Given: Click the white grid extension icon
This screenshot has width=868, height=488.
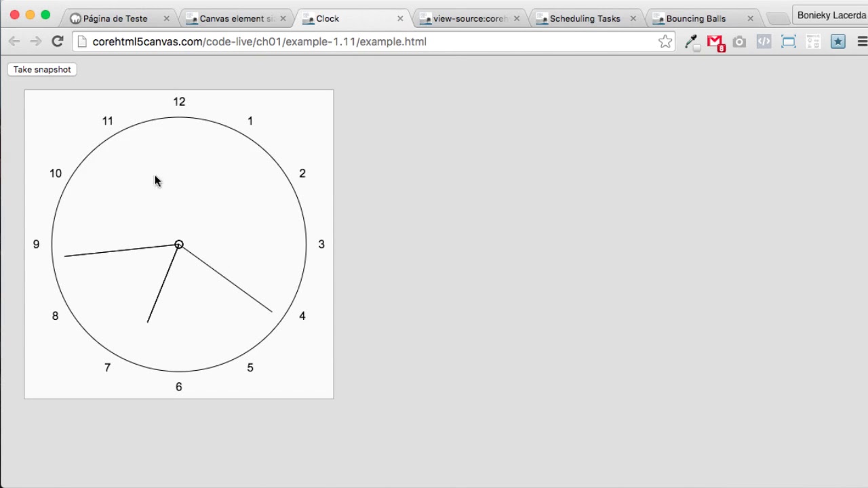Looking at the screenshot, I should point(813,42).
